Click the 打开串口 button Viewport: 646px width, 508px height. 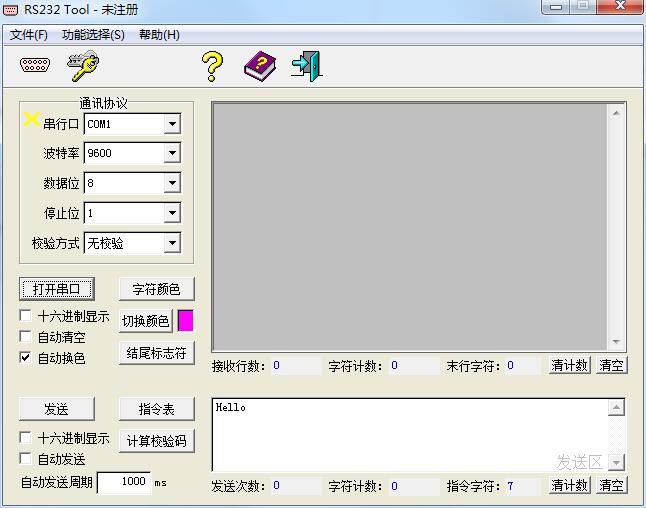pos(56,289)
